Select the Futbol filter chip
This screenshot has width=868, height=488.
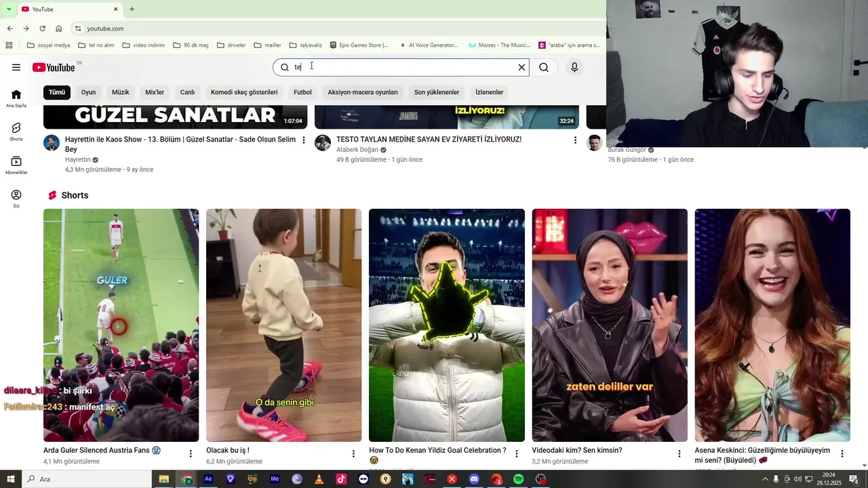[302, 92]
